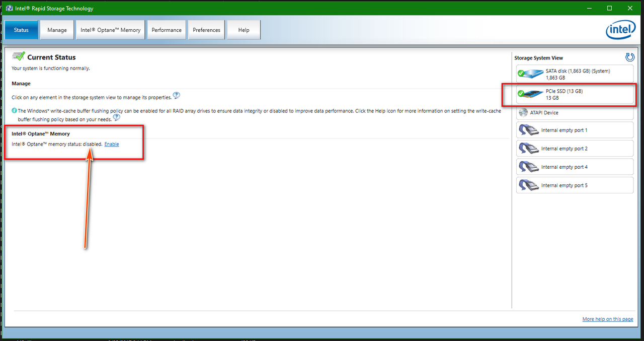Image resolution: width=644 pixels, height=341 pixels.
Task: Open the Intel Optane Memory tab
Action: click(111, 30)
